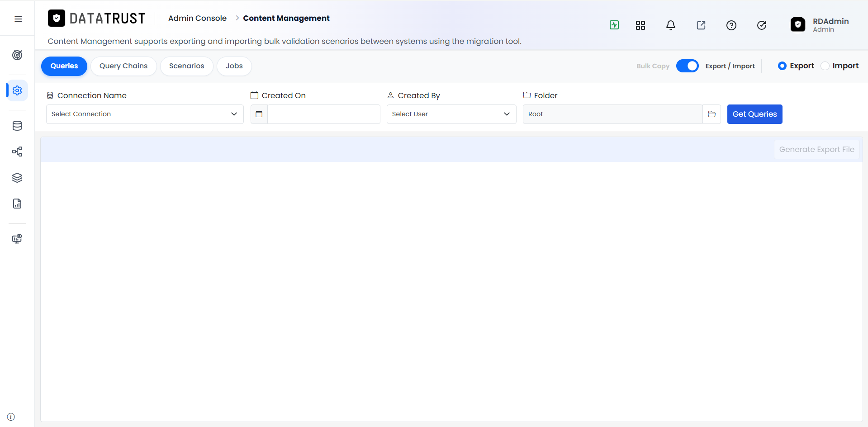Screen dimensions: 868x427
Task: Click the Get Queries button
Action: coord(754,114)
